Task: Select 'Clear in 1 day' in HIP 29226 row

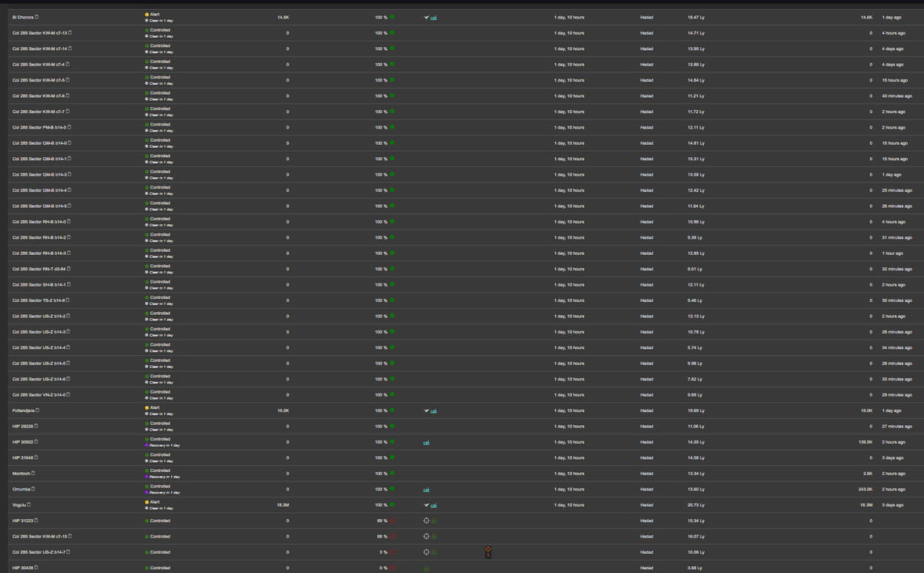Action: pyautogui.click(x=159, y=430)
